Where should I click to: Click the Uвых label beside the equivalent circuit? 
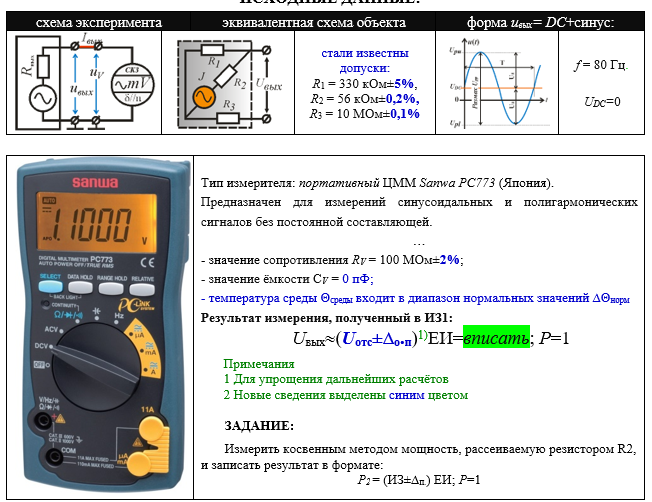[269, 83]
